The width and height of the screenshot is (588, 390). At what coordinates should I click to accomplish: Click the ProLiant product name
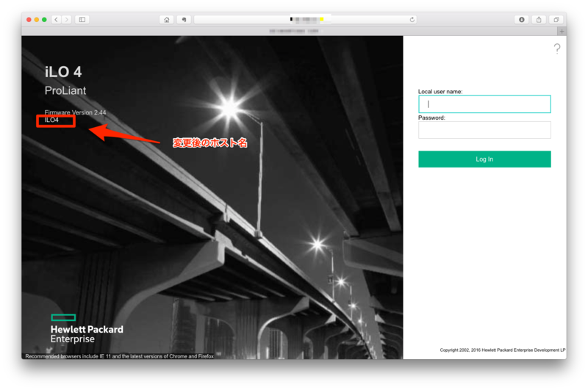(x=65, y=90)
